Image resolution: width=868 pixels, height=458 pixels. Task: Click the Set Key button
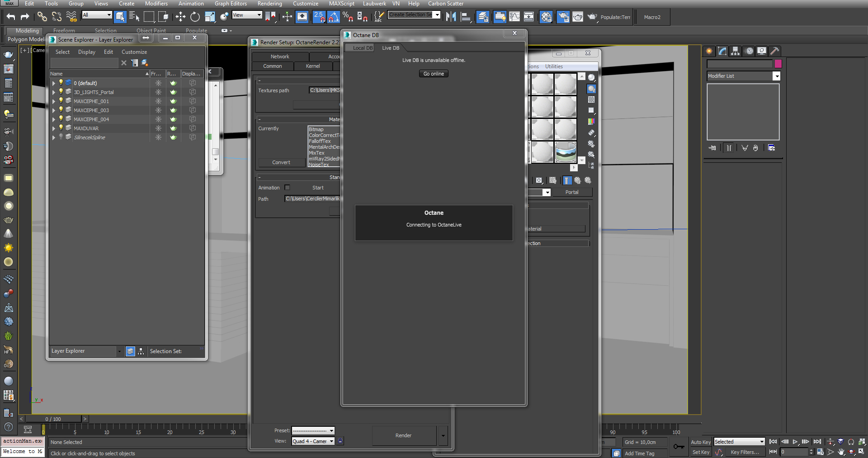[x=701, y=452]
